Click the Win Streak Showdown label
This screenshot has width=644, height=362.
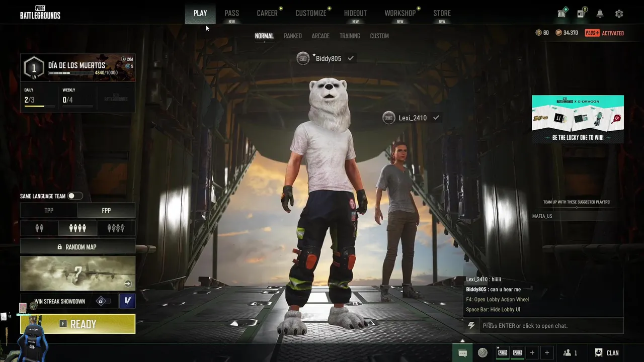59,301
